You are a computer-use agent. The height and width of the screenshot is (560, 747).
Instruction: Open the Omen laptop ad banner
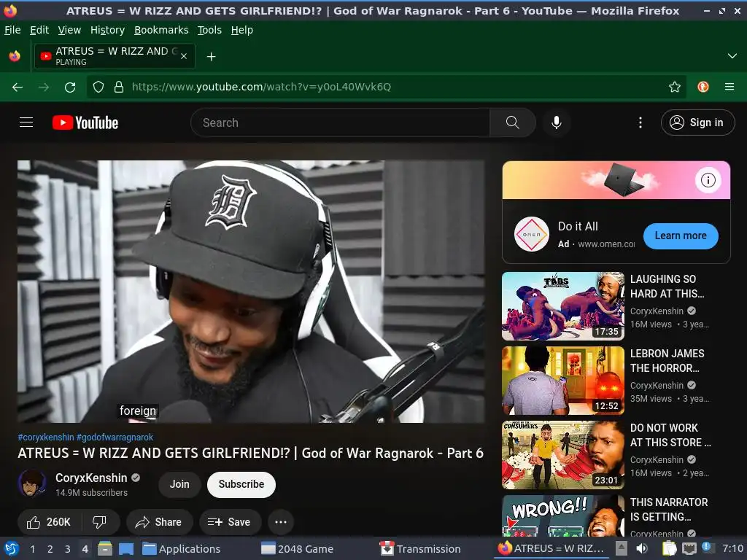pos(616,180)
